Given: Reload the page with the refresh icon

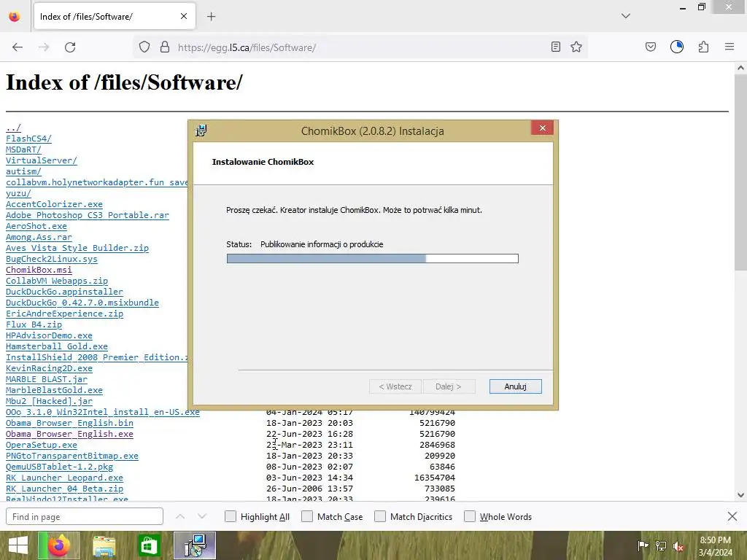Looking at the screenshot, I should coord(70,47).
